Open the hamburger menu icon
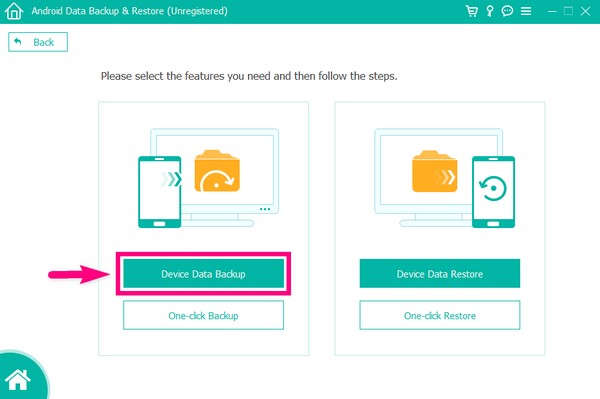Viewport: 600px width, 399px height. point(526,11)
